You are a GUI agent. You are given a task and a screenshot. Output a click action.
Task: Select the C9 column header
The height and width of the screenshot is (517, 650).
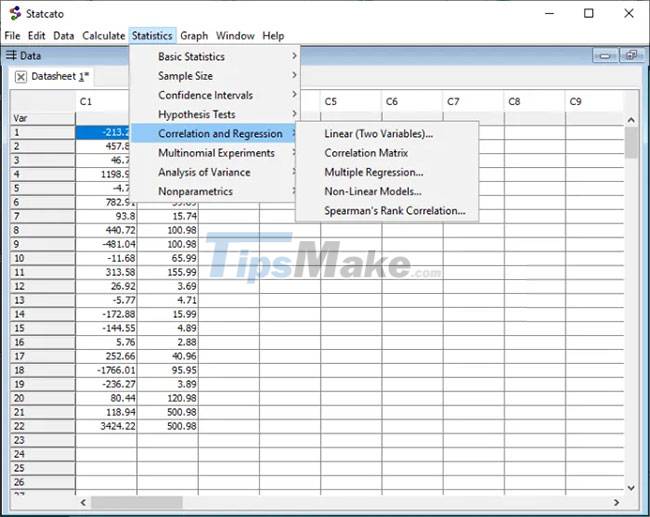(x=594, y=102)
